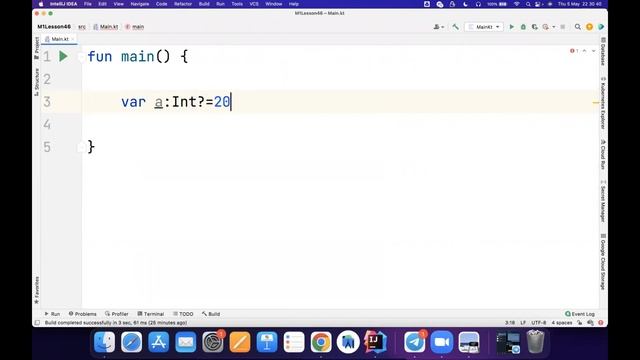The image size is (640, 360).
Task: Open the Database side panel
Action: tap(603, 51)
